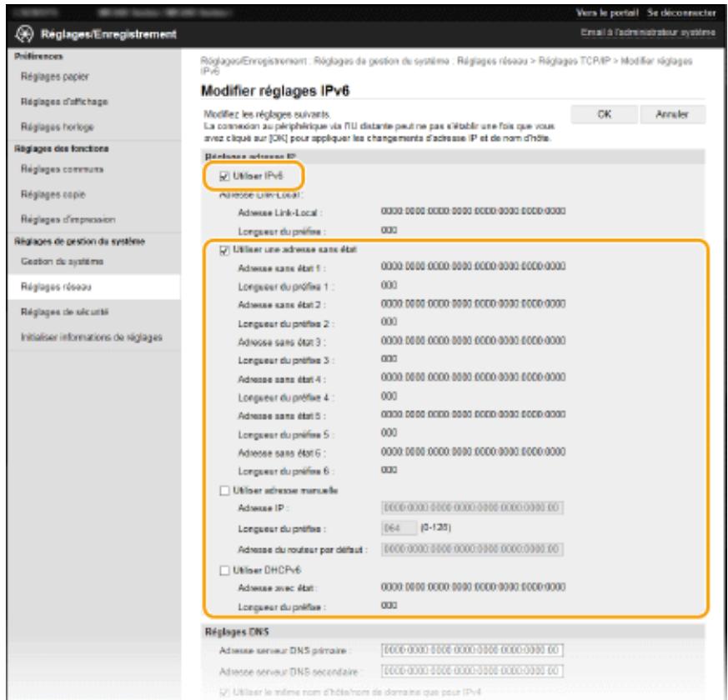The image size is (728, 700).
Task: Open Email à l'administrateur système link
Action: pos(648,32)
